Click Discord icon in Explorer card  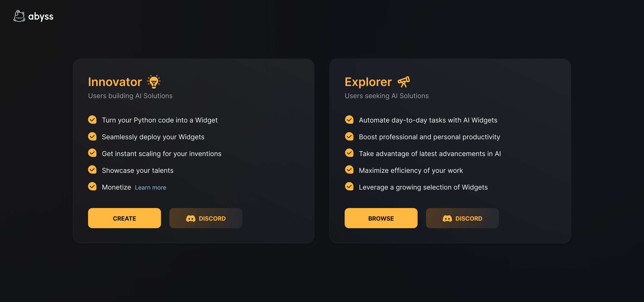447,219
